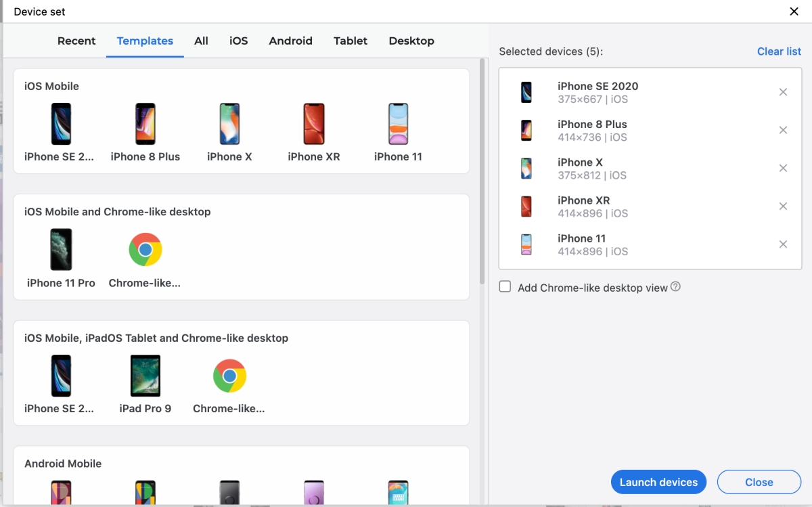This screenshot has height=507, width=812.
Task: Click the Close button
Action: tap(759, 482)
